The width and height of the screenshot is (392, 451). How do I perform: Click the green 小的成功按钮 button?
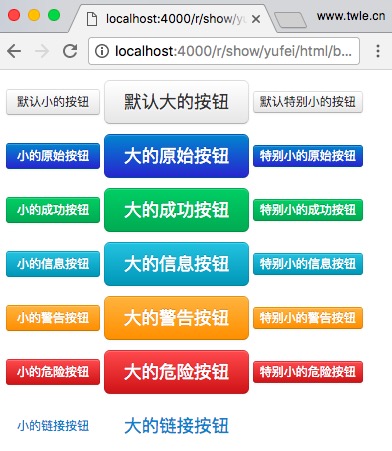pyautogui.click(x=53, y=210)
